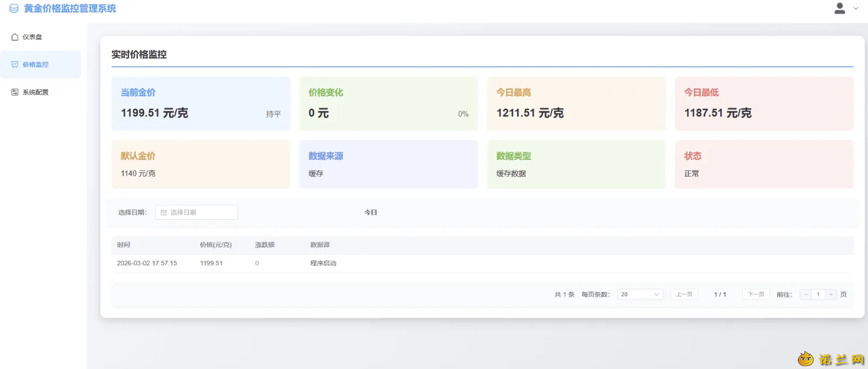Click the 0% price change percentage
Screen dimensions: 868x369
point(463,115)
